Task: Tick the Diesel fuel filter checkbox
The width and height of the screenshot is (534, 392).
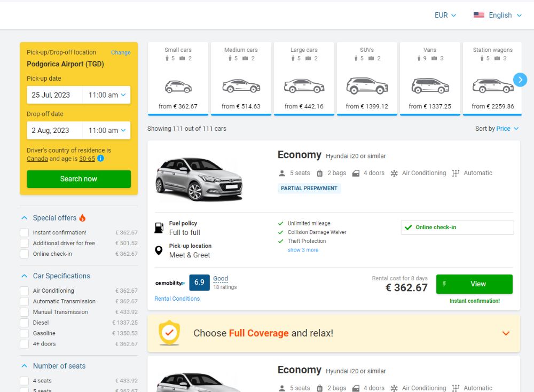Action: [x=25, y=323]
